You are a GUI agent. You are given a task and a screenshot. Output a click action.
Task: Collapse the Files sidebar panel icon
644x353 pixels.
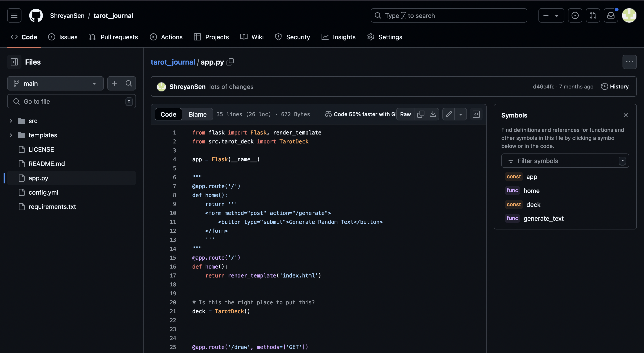[x=14, y=62]
